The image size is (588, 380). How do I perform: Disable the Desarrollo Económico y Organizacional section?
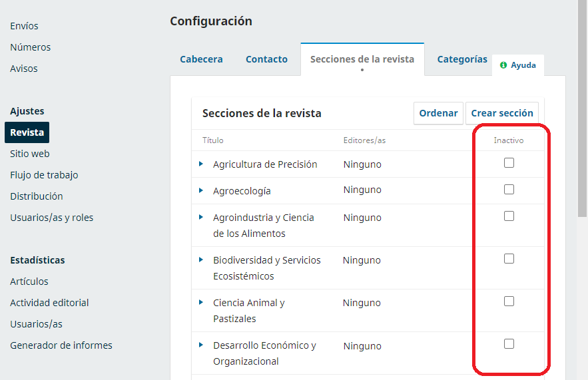pos(509,344)
